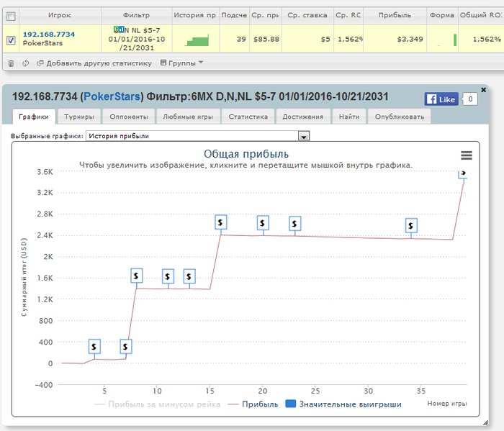
Task: Uncheck the 192.168.7734 player row checkbox
Action: coord(11,40)
